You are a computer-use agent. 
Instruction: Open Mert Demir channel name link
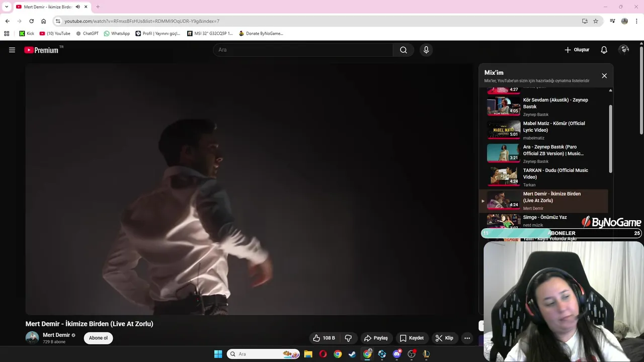56,335
